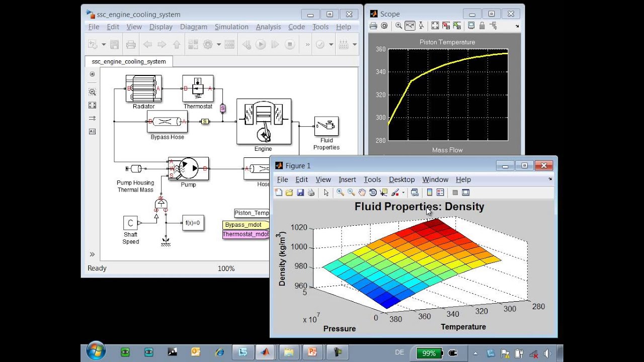Click the Zoom palette icon in Simulink sidebar
The image size is (644, 362).
tap(92, 92)
